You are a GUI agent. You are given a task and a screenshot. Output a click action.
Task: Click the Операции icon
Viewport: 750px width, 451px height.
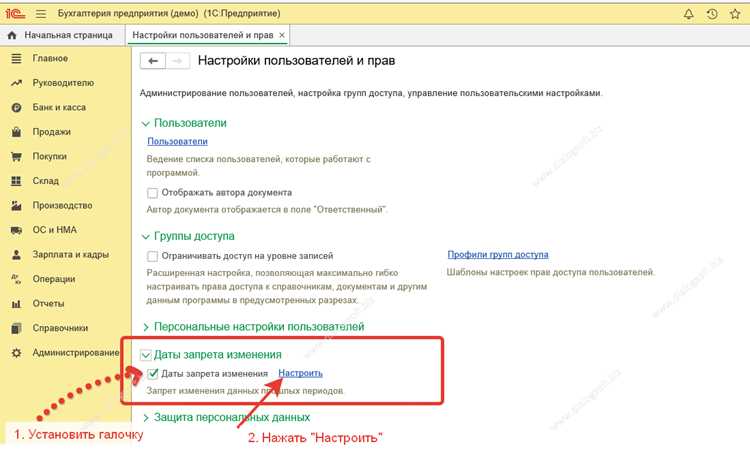tap(16, 279)
